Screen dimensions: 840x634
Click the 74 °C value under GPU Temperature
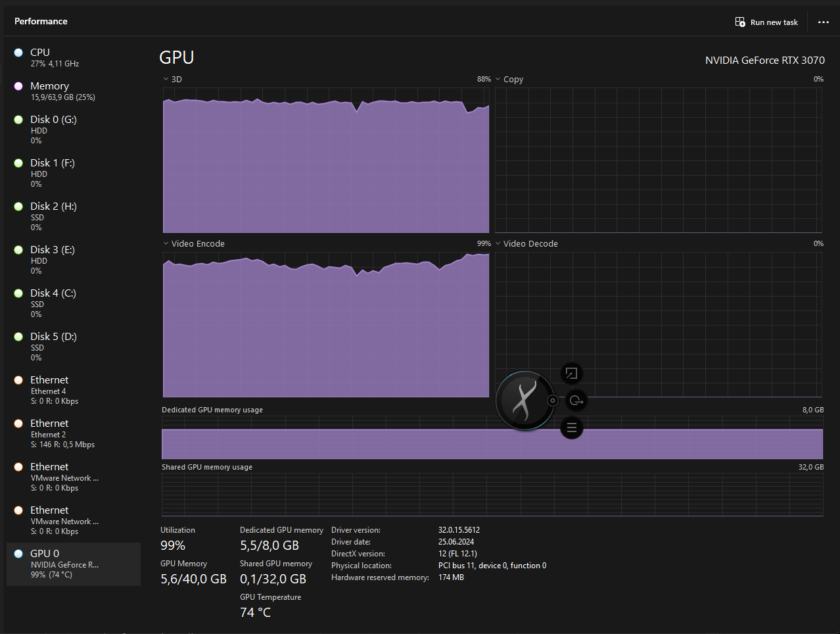click(x=255, y=612)
